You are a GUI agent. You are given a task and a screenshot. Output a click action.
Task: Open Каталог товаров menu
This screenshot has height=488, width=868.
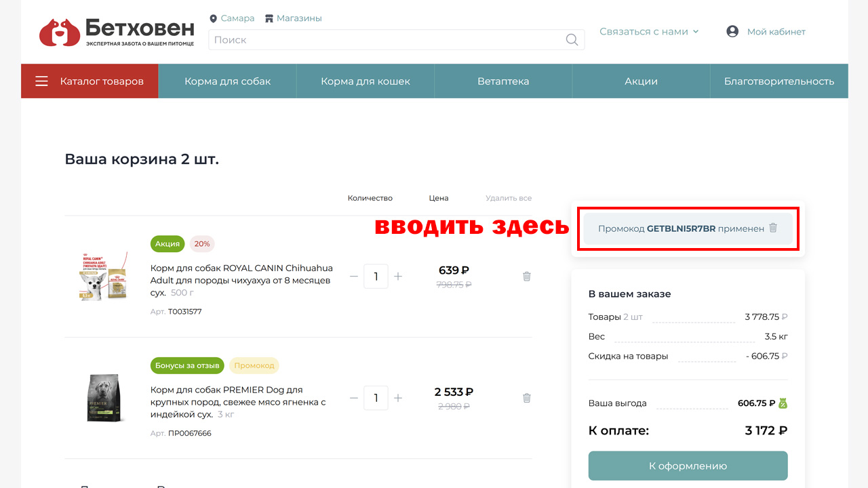[x=90, y=81]
